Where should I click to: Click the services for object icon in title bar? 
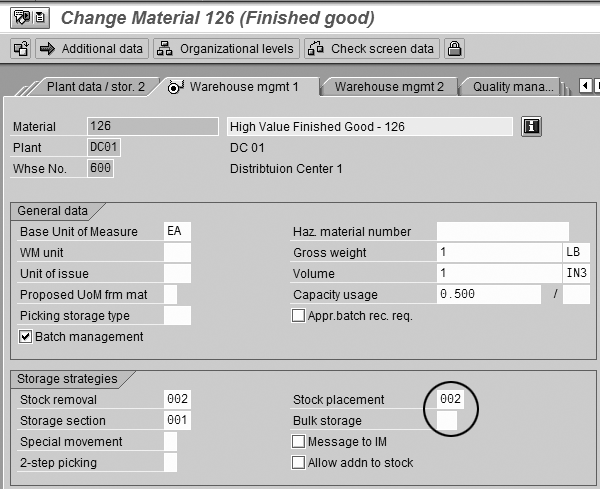click(x=30, y=17)
